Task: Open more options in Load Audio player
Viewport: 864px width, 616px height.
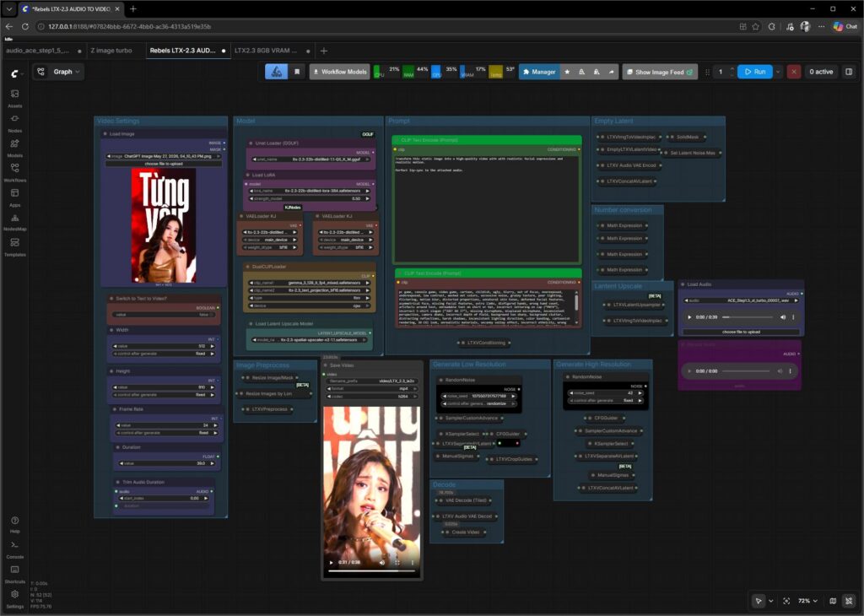Action: coord(793,316)
